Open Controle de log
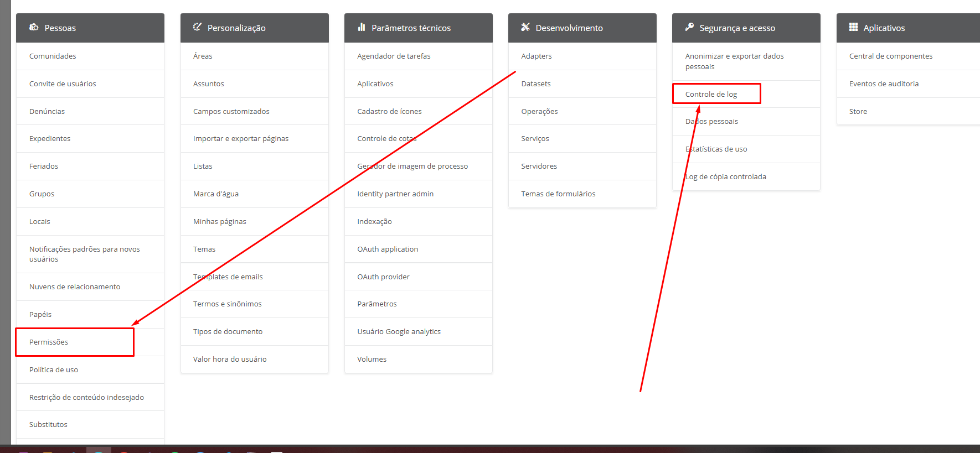This screenshot has height=453, width=980. [x=711, y=94]
